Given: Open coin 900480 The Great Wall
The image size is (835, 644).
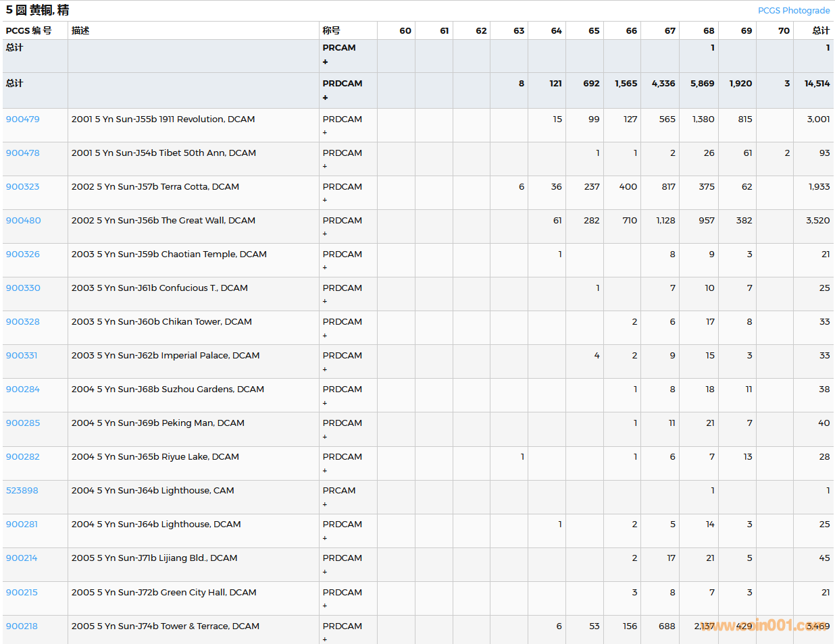Looking at the screenshot, I should [x=24, y=221].
